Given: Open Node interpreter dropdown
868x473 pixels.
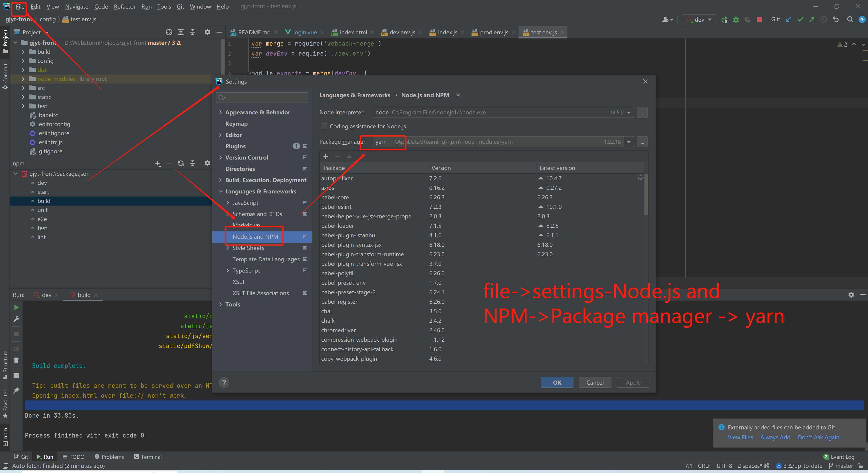Looking at the screenshot, I should pos(628,113).
